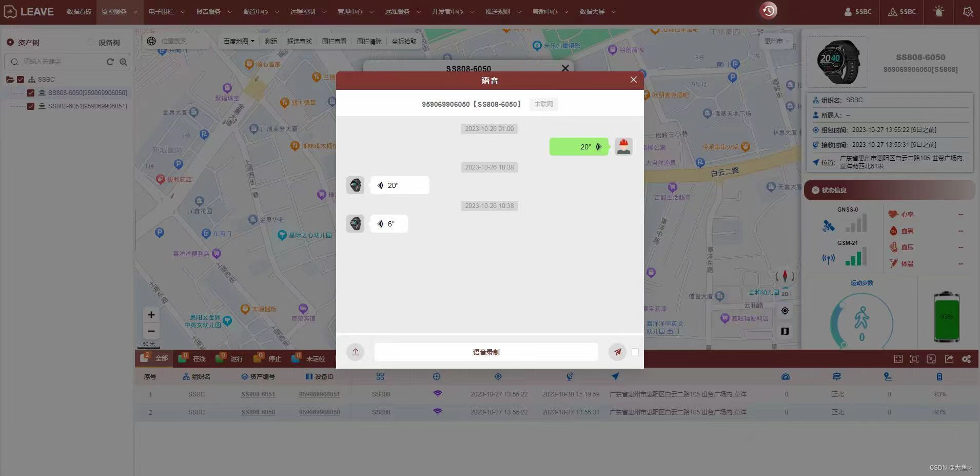Switch to the 未定位 status tab
The width and height of the screenshot is (980, 476).
point(308,358)
